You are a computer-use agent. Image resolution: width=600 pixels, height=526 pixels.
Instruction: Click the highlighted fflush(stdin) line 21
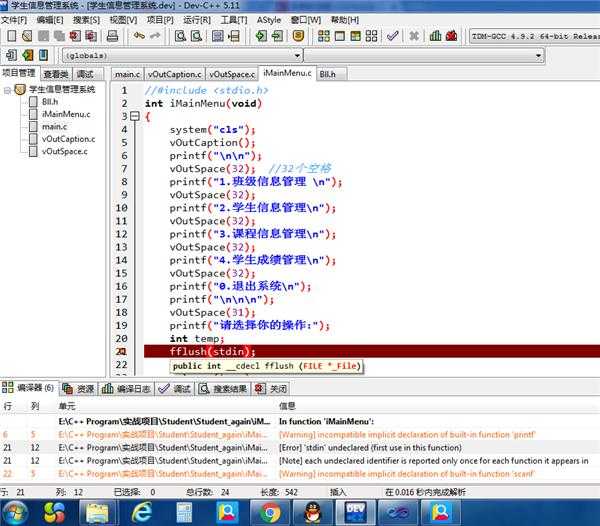[372, 351]
